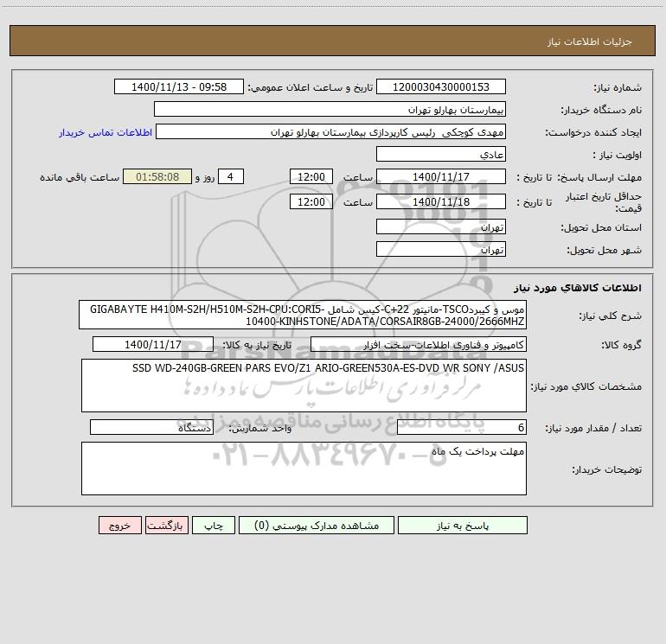Click the buyer notes box 'مهلت پرداخت یک ماه'
The height and width of the screenshot is (644, 666).
pos(304,469)
